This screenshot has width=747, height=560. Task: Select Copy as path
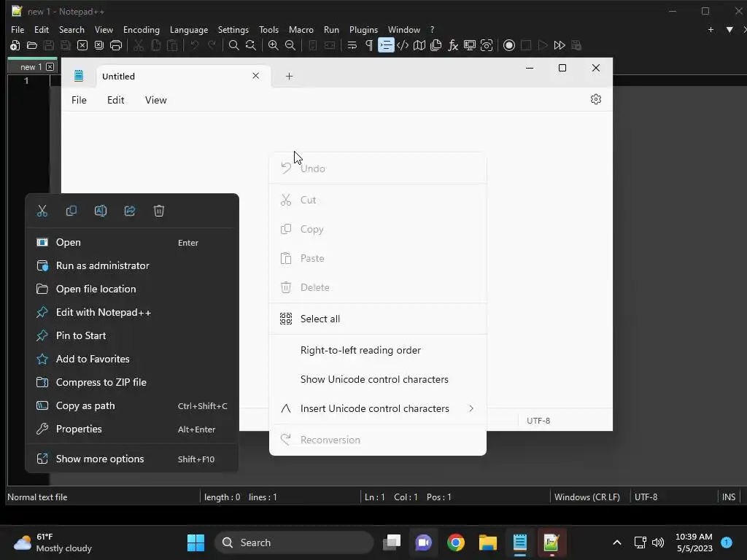(x=132, y=405)
